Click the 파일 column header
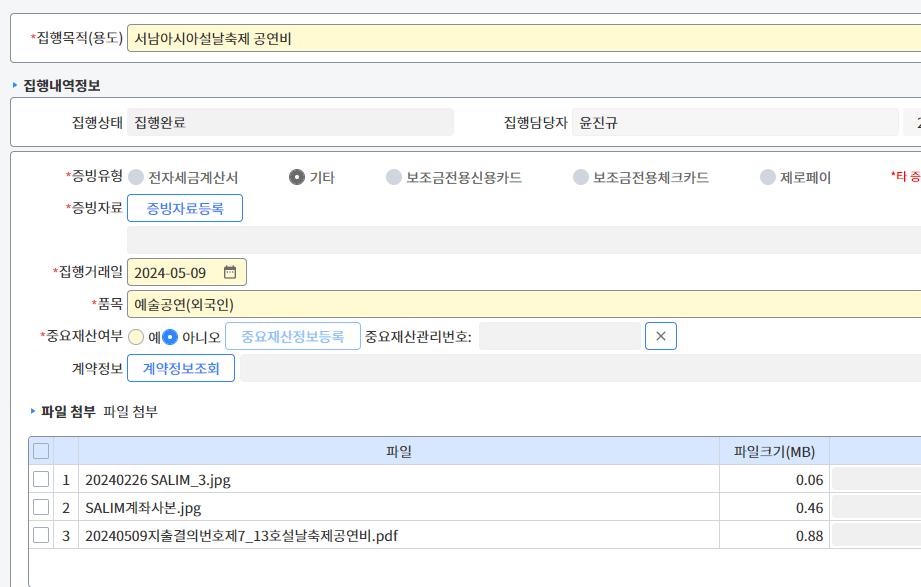The height and width of the screenshot is (587, 921). [399, 451]
